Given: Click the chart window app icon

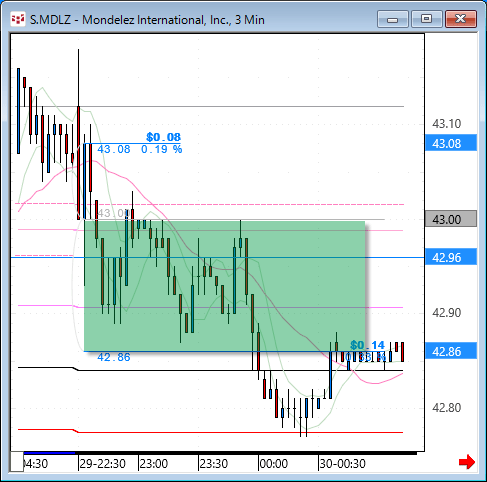Looking at the screenshot, I should point(18,19).
